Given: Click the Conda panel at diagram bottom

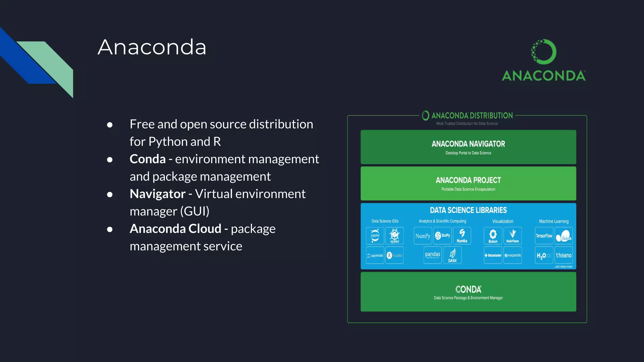Looking at the screenshot, I should point(468,292).
